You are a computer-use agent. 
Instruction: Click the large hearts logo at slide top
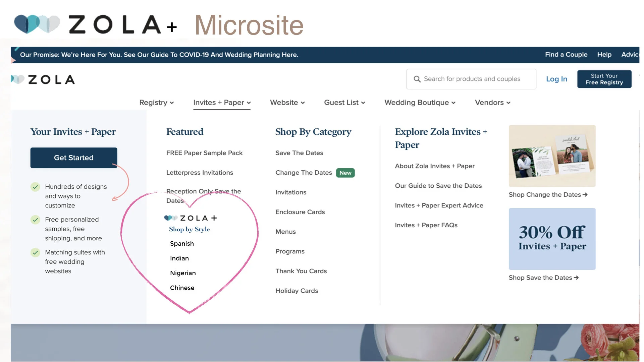pos(37,24)
